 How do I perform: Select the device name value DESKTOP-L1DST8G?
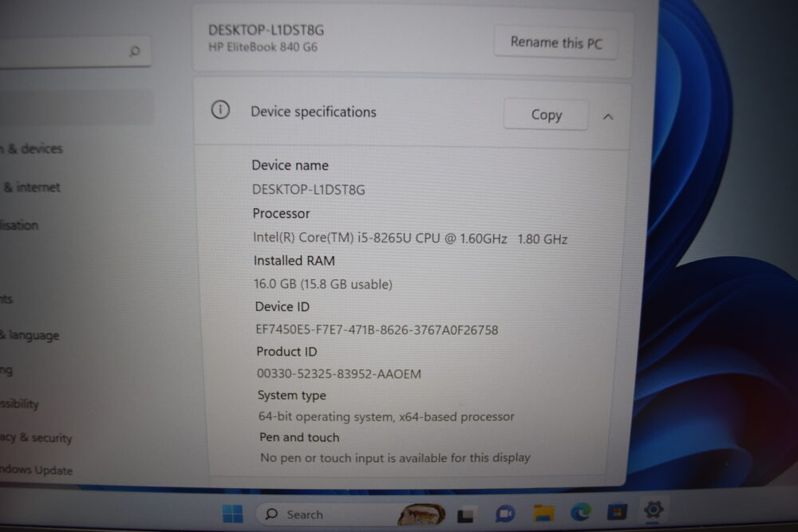pyautogui.click(x=308, y=190)
